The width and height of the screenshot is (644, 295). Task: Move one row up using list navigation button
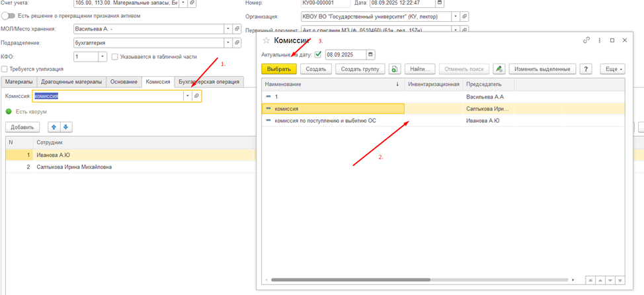point(600,280)
